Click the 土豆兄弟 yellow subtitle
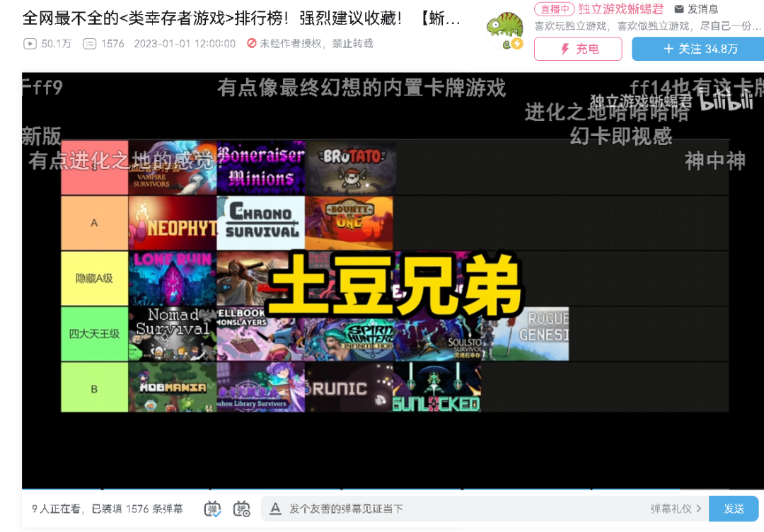The width and height of the screenshot is (764, 532). click(x=395, y=285)
